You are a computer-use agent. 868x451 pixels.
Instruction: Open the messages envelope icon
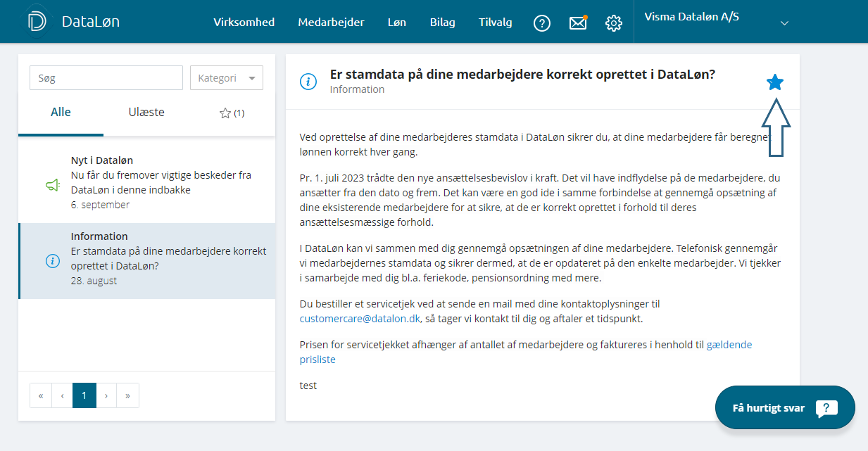(x=578, y=23)
